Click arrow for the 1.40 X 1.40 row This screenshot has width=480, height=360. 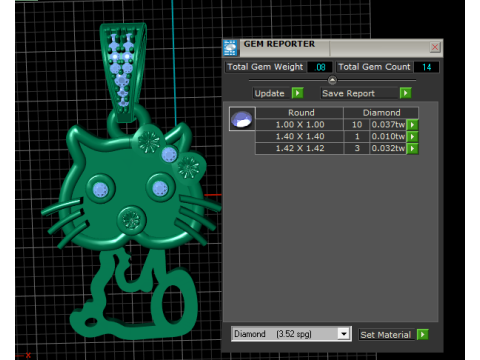tap(412, 136)
